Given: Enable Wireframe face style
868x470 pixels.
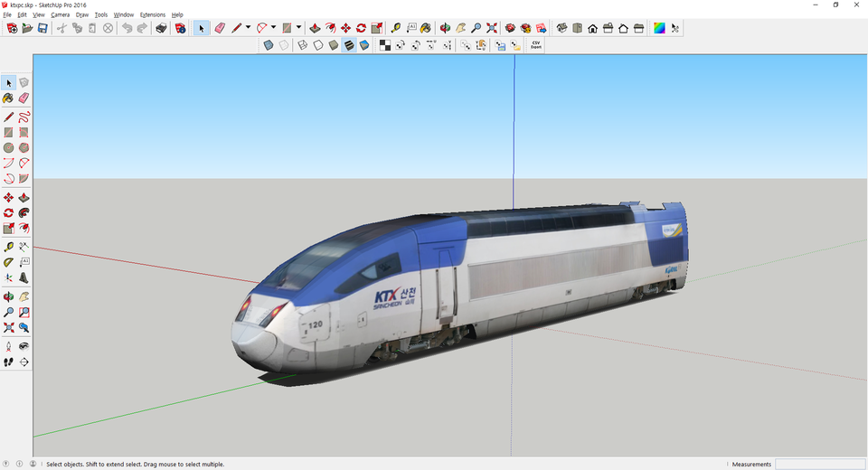Looking at the screenshot, I should 303,44.
